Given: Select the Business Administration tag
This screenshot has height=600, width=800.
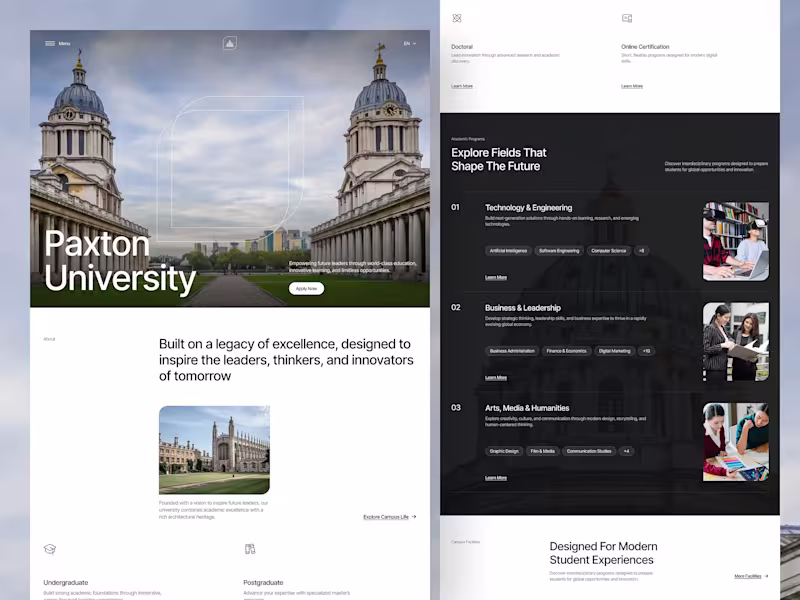Looking at the screenshot, I should (x=512, y=351).
